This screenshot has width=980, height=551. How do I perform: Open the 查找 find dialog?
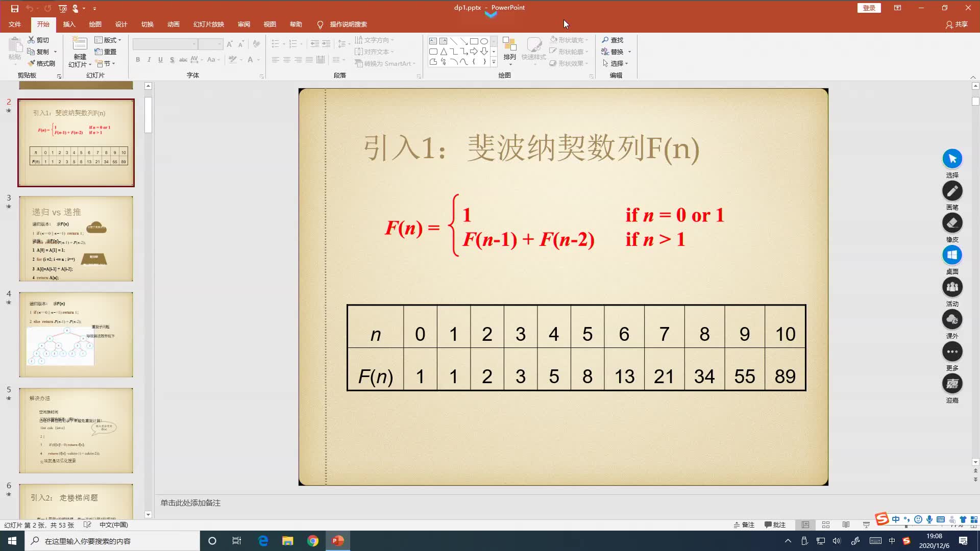(x=612, y=39)
